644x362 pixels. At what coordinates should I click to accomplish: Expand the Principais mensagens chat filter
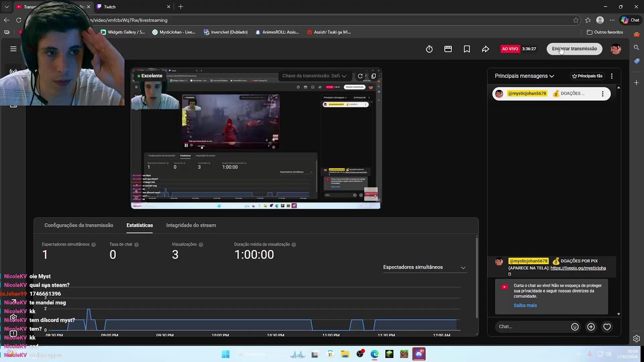[524, 76]
